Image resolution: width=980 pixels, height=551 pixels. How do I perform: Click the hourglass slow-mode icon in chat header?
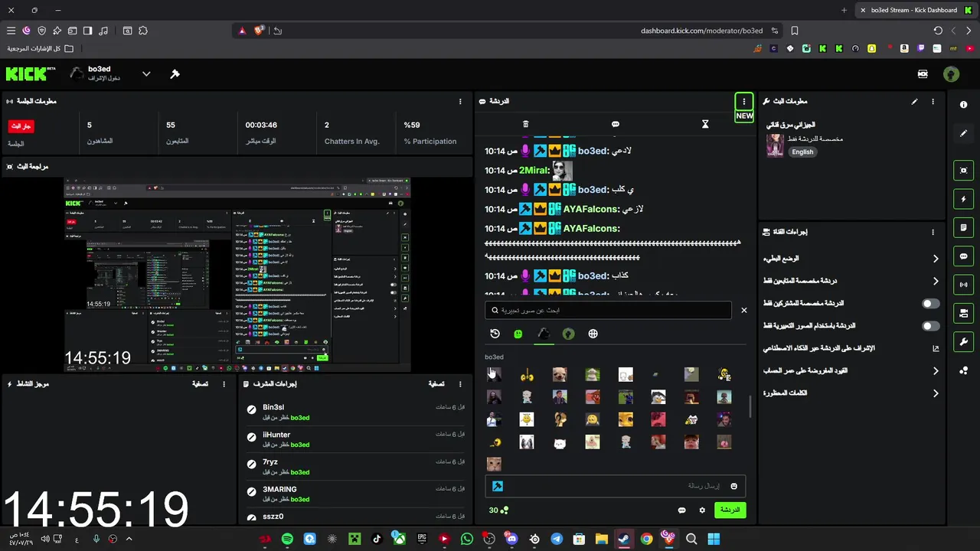tap(705, 124)
